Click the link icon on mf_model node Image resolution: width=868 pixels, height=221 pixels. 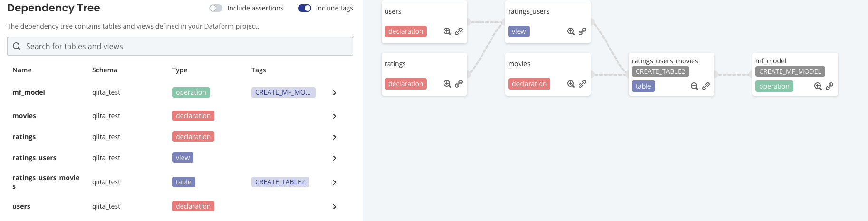click(x=829, y=86)
